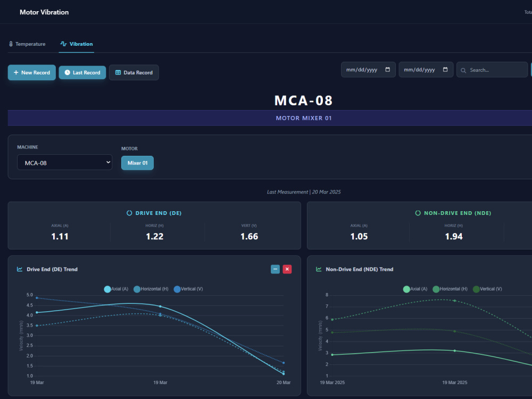Image resolution: width=532 pixels, height=399 pixels.
Task: Open the Data Record table
Action: point(134,72)
